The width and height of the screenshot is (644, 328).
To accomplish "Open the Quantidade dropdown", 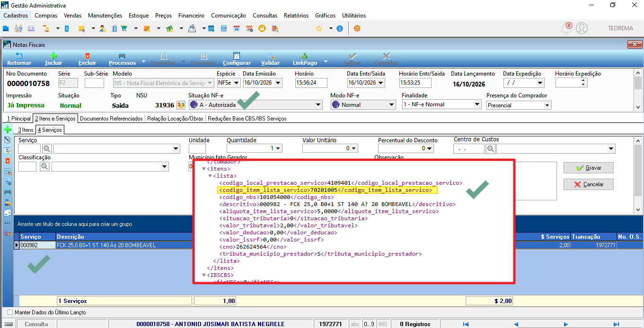I will [278, 148].
